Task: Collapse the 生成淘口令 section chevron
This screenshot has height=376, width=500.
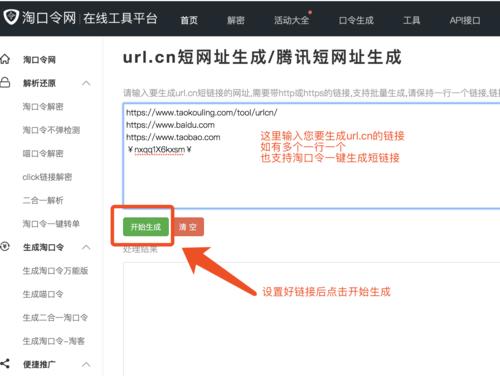Action: click(86, 247)
